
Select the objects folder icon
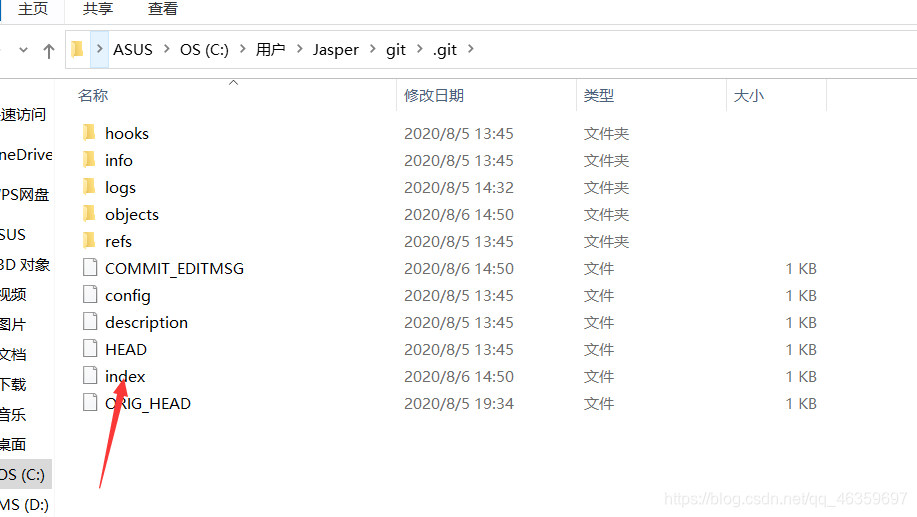(x=89, y=213)
